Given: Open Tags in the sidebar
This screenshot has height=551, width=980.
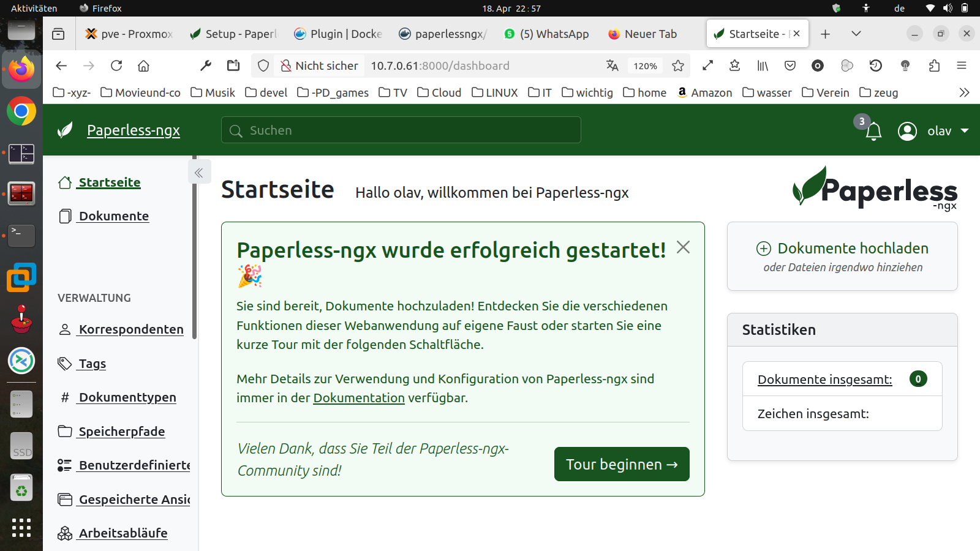Looking at the screenshot, I should [x=82, y=364].
